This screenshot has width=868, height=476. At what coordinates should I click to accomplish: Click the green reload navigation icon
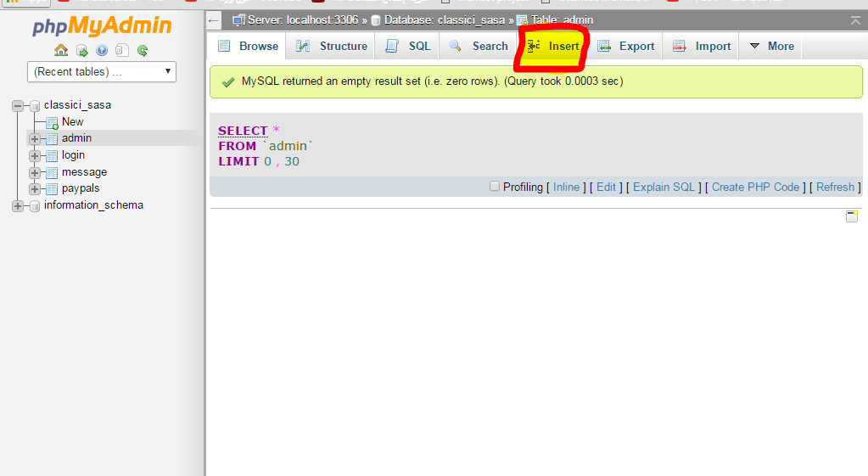143,51
